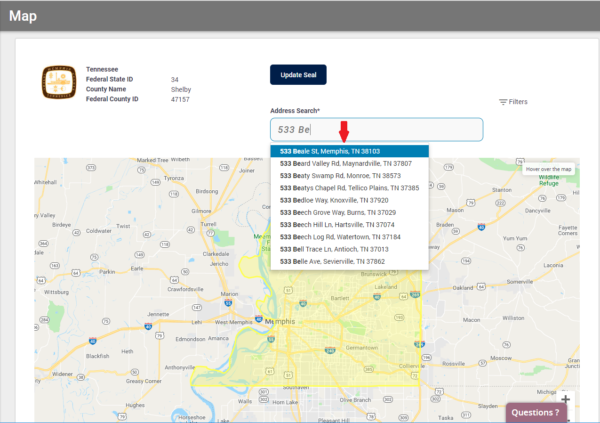Choose 533 Bedloe Way, Knoxville suggestion

pyautogui.click(x=349, y=200)
